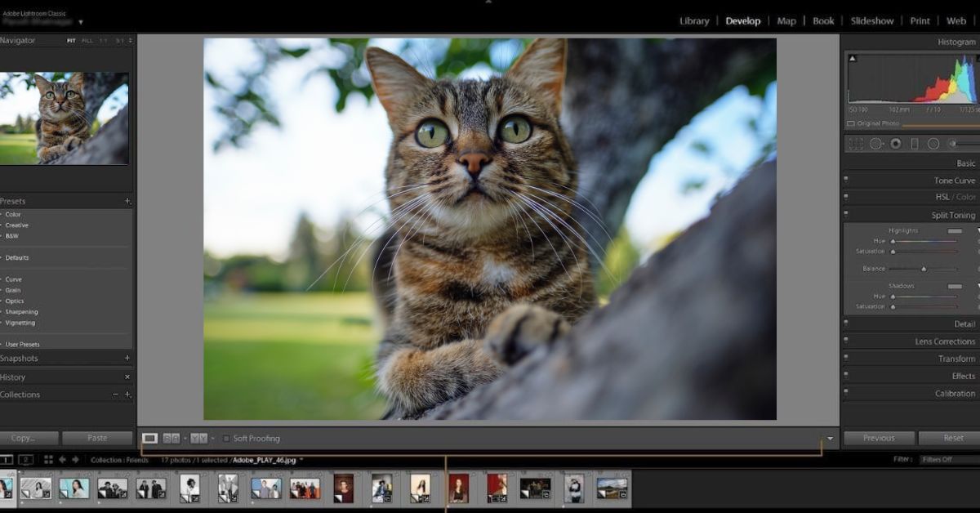The width and height of the screenshot is (980, 513).
Task: Toggle HSL / Color panel switch
Action: click(x=846, y=197)
